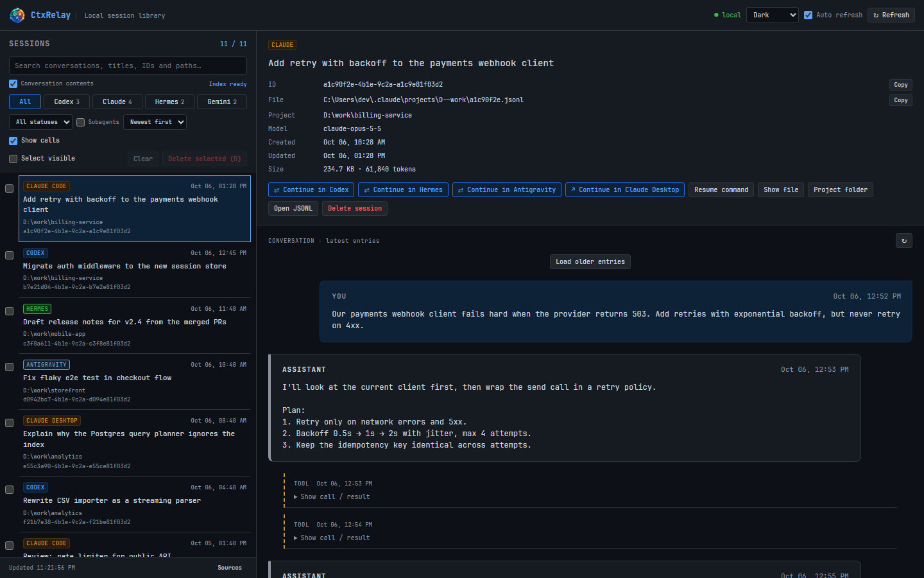Viewport: 924px width, 578px height.
Task: Select the All filter tab
Action: pos(25,101)
